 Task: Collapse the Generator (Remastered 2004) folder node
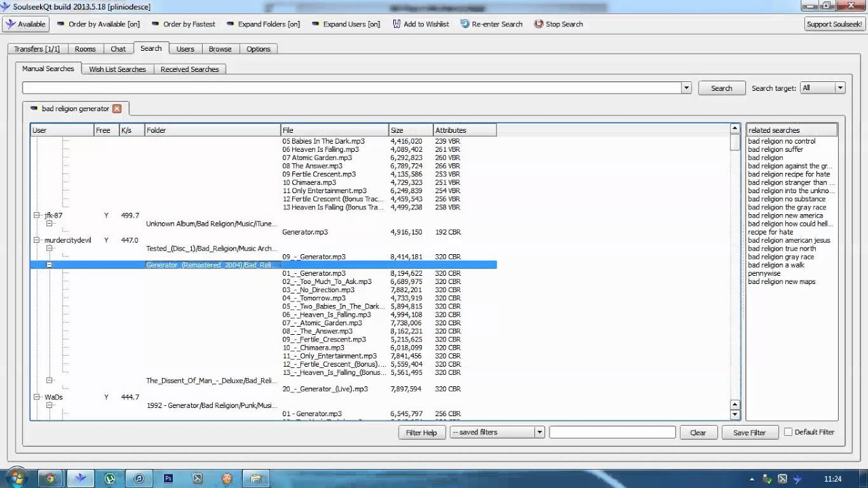click(50, 265)
